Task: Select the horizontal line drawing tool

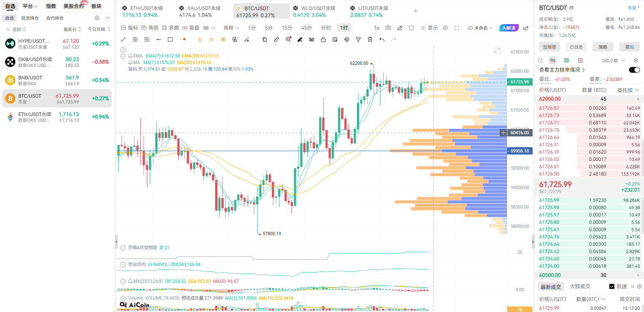Action: tap(159, 40)
